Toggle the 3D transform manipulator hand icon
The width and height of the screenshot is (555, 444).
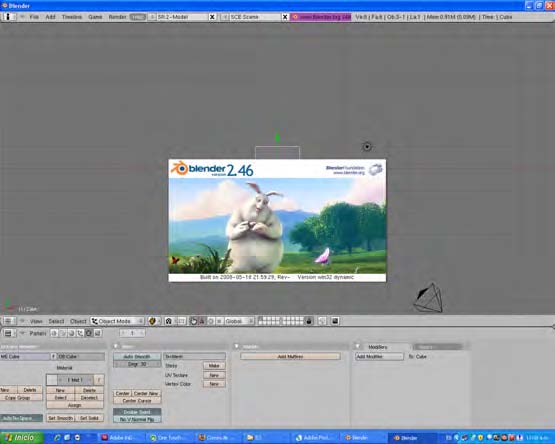(193, 321)
